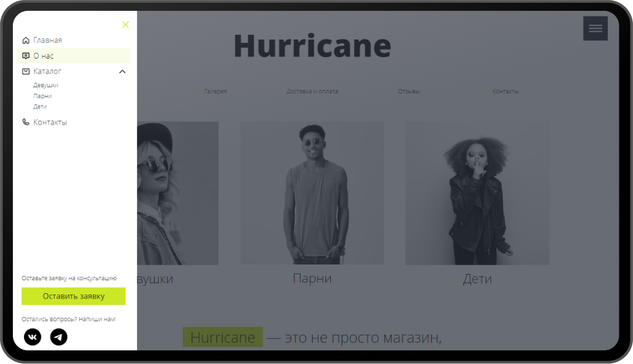
Task: Click the hamburger menu button
Action: [x=595, y=28]
